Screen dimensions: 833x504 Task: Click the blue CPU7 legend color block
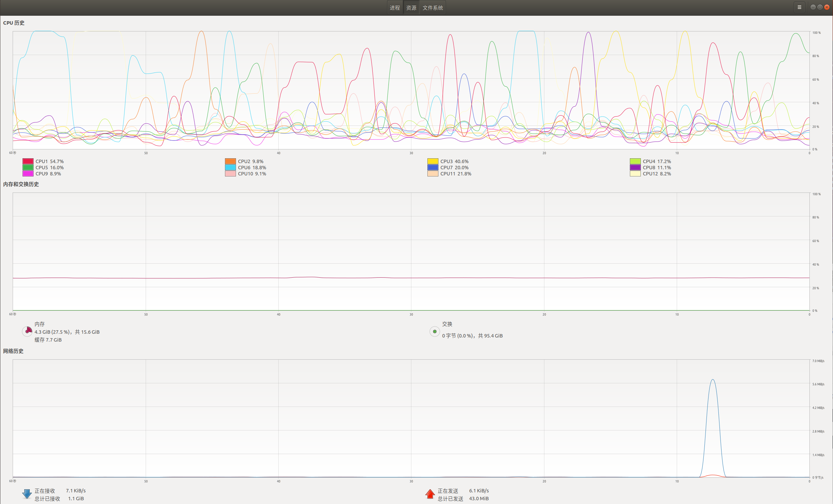pyautogui.click(x=432, y=167)
